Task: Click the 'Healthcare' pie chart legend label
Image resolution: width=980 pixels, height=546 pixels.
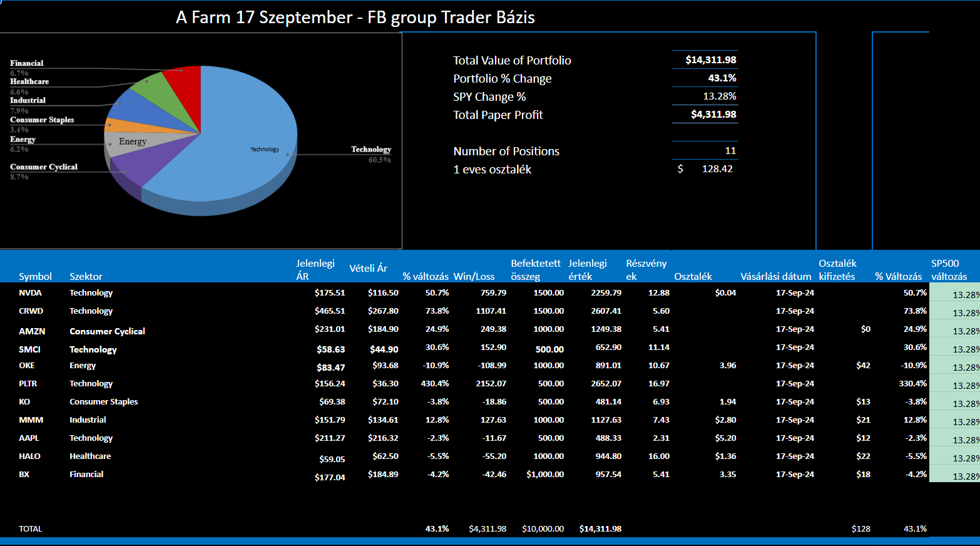Action: pos(29,81)
